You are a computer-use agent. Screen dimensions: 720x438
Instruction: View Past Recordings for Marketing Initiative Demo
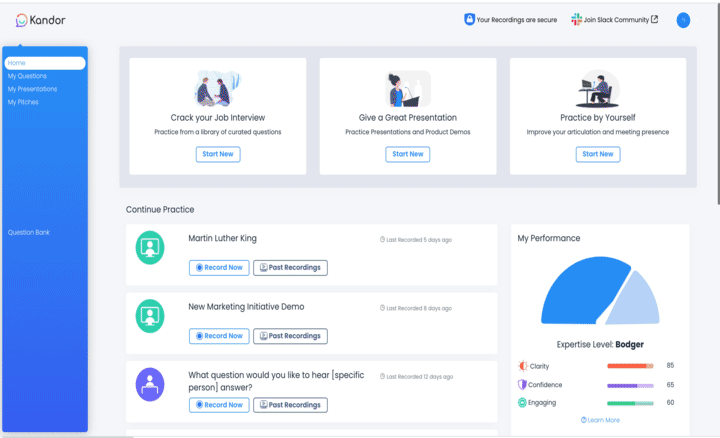tap(290, 336)
